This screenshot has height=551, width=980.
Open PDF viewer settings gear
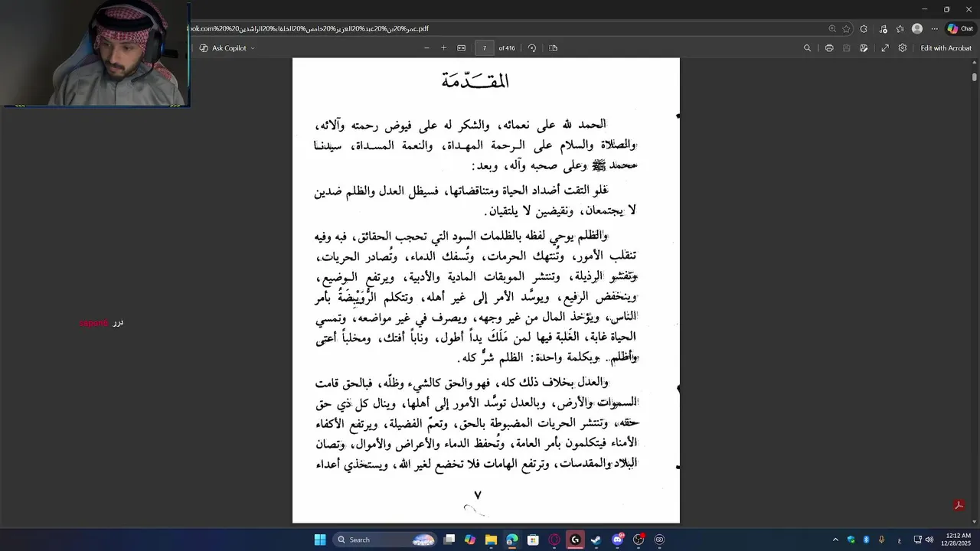point(903,48)
